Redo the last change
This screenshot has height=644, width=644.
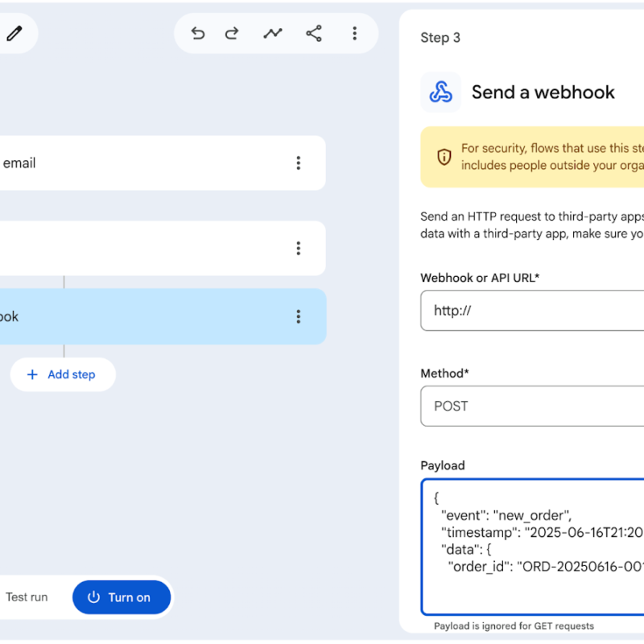232,33
